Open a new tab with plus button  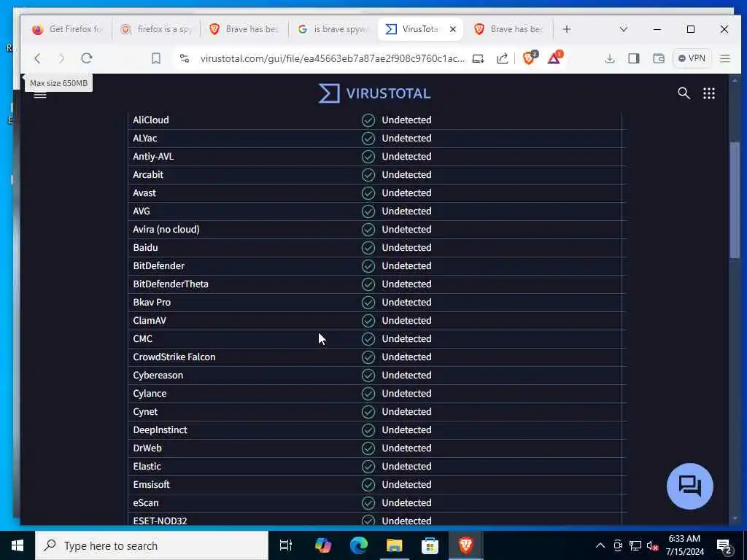point(566,29)
